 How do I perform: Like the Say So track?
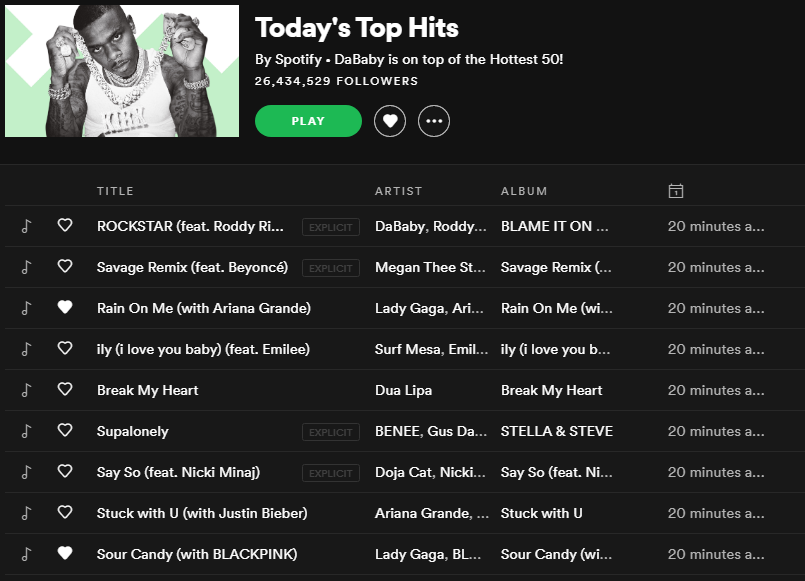tap(65, 471)
